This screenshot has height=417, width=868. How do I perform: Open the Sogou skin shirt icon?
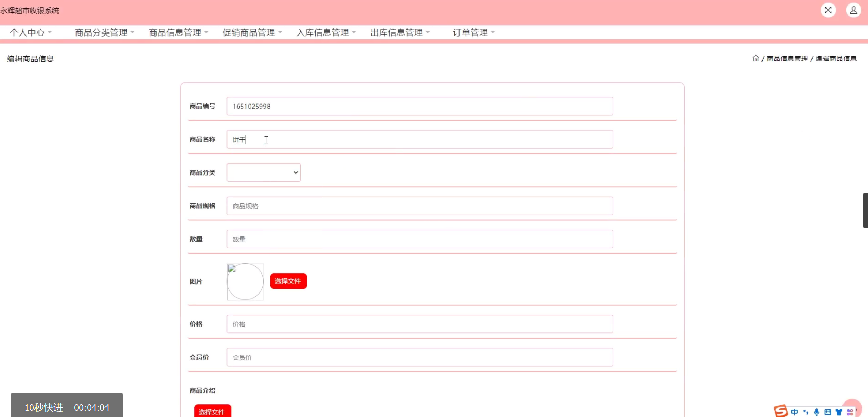(839, 412)
